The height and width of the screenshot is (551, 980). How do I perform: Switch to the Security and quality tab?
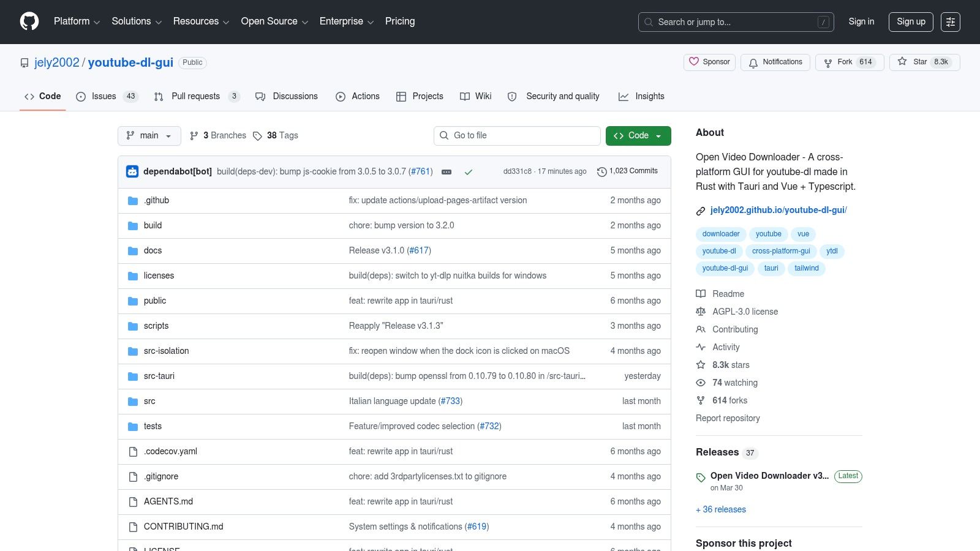554,96
